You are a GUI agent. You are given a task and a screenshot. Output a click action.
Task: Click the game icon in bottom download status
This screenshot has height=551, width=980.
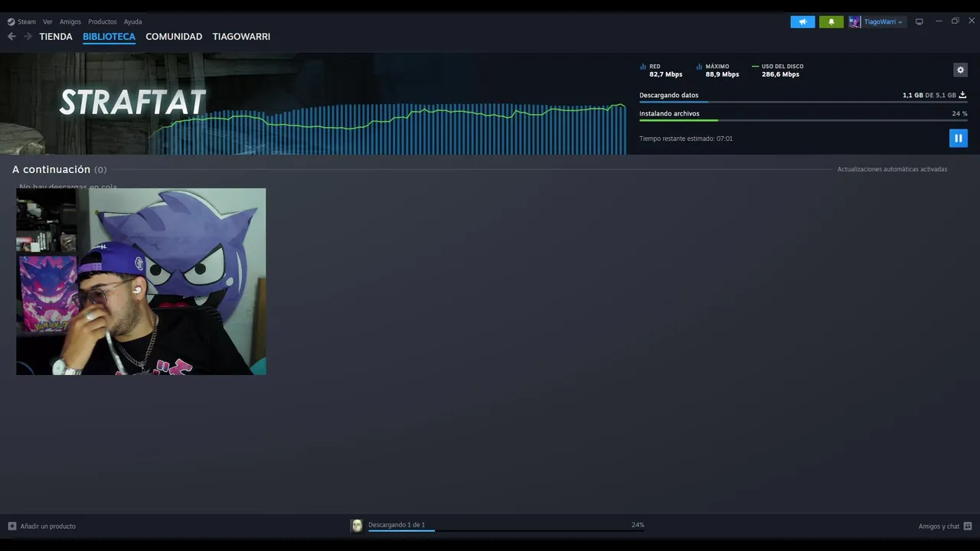point(357,526)
